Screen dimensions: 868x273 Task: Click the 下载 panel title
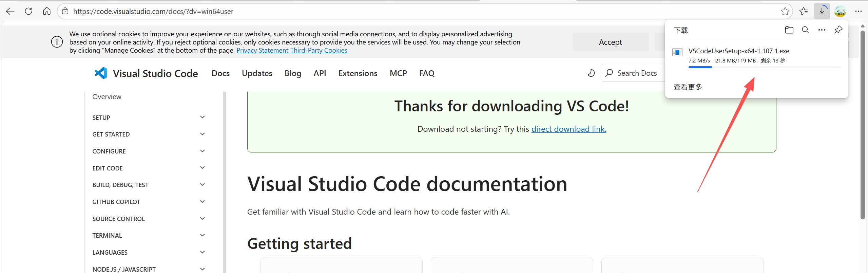(681, 30)
